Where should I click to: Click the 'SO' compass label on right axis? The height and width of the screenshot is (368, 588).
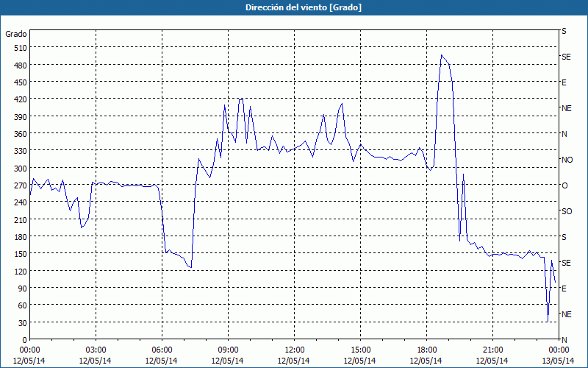click(567, 211)
